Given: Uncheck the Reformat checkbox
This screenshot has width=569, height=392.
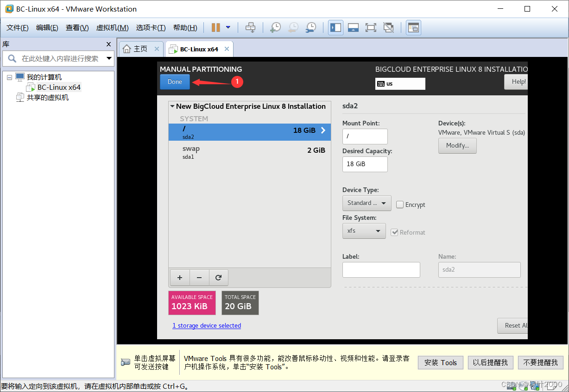Looking at the screenshot, I should 394,232.
